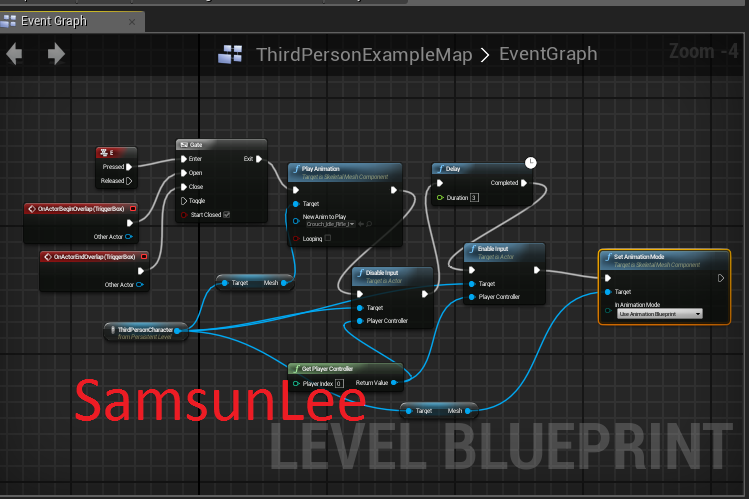Viewport: 749px width, 499px height.
Task: Click the Player Controller pin on Enable Input
Action: pyautogui.click(x=472, y=297)
